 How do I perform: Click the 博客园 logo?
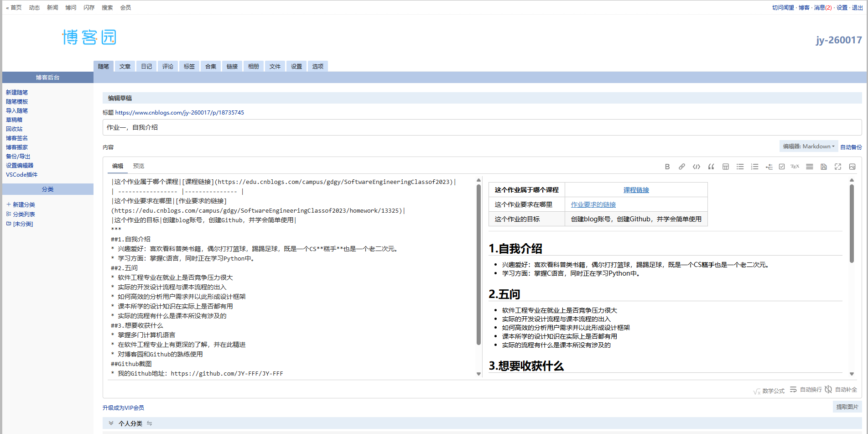pyautogui.click(x=89, y=37)
